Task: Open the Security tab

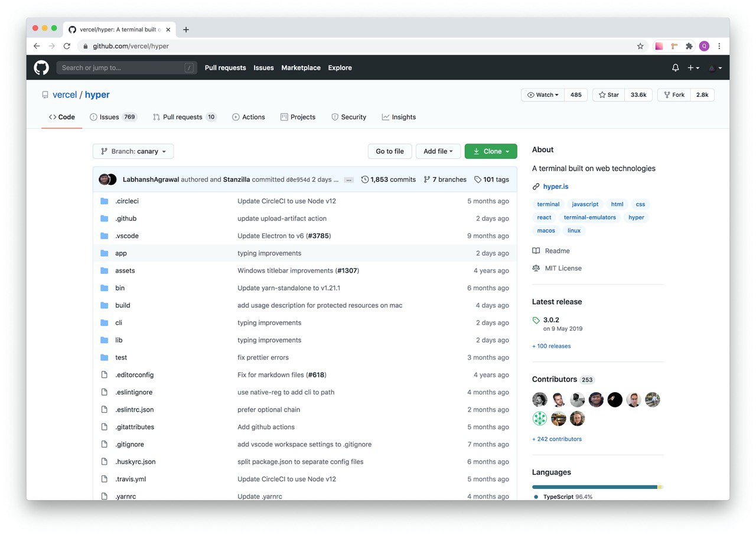Action: tap(349, 118)
